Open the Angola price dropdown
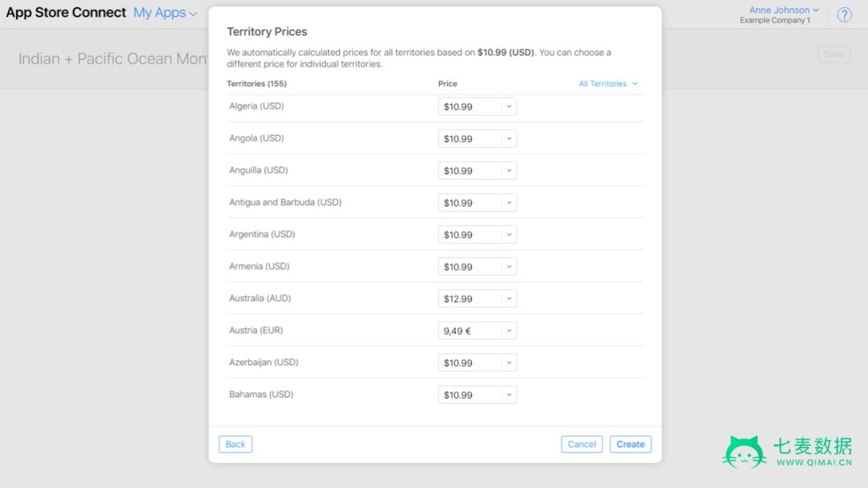The width and height of the screenshot is (868, 488). 477,138
